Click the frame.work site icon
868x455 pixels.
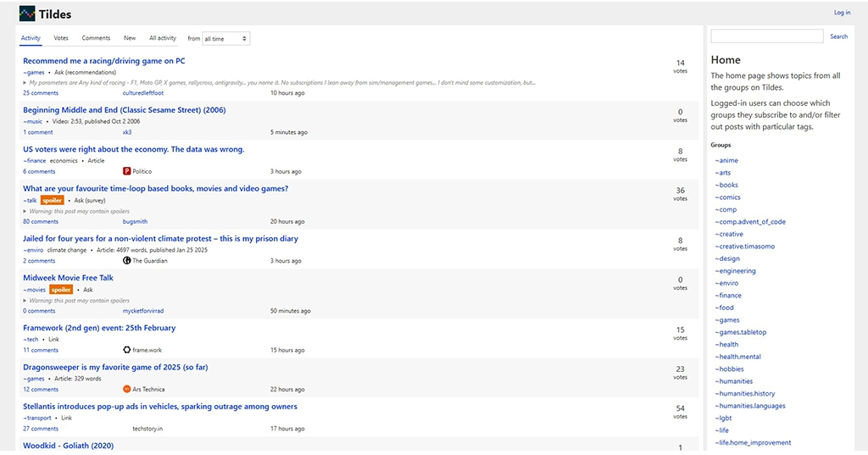click(127, 350)
